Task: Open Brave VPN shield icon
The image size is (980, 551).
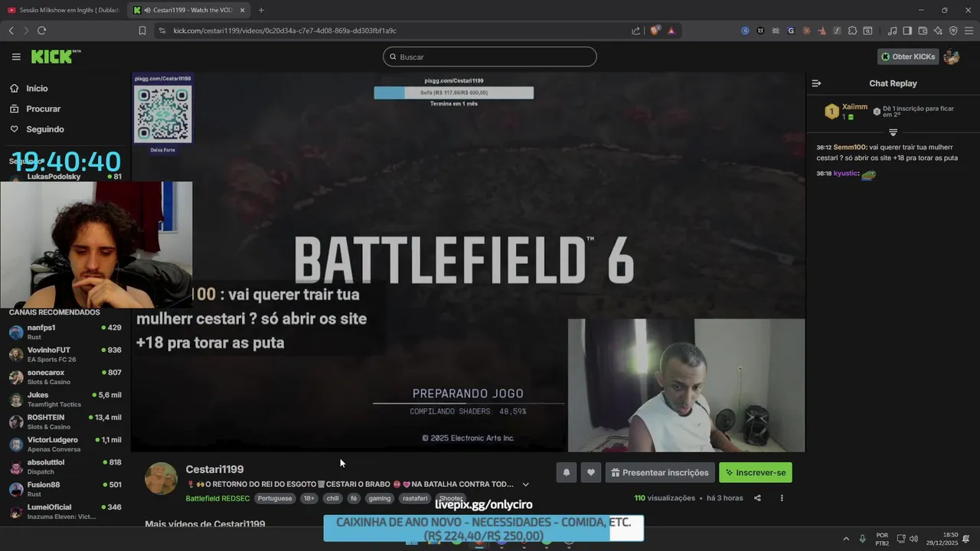Action: [x=953, y=31]
